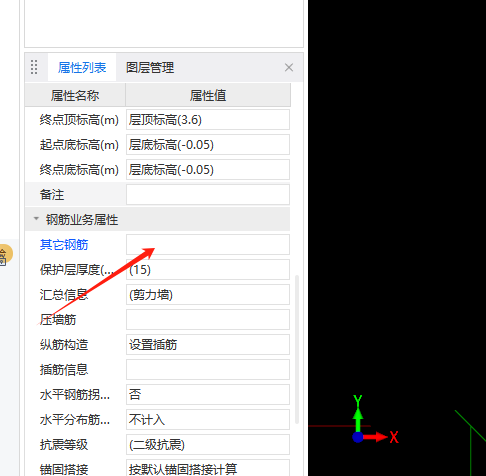
Task: Click the 属性名称 column header
Action: click(x=75, y=96)
